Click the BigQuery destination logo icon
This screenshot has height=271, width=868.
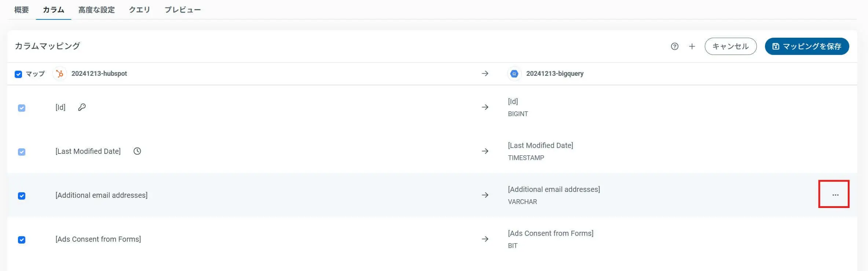point(514,74)
